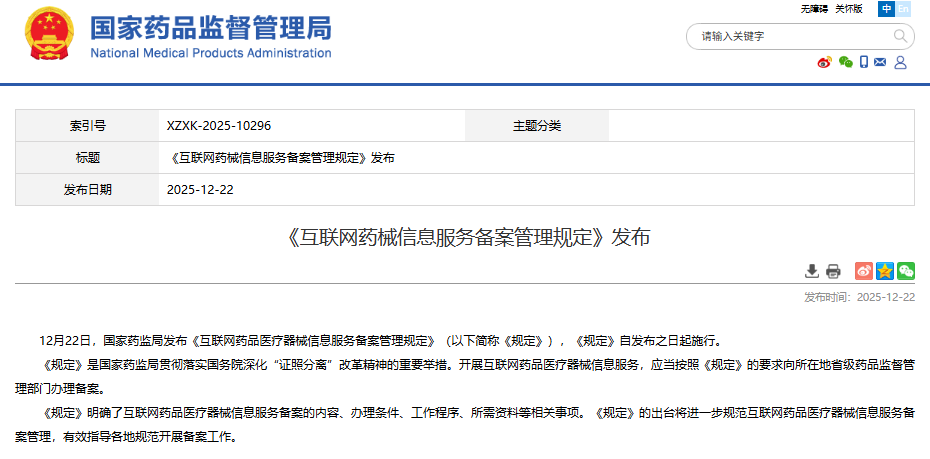Click the paragraph starting 12月22日
Screen dimensions: 930x459
(x=380, y=341)
